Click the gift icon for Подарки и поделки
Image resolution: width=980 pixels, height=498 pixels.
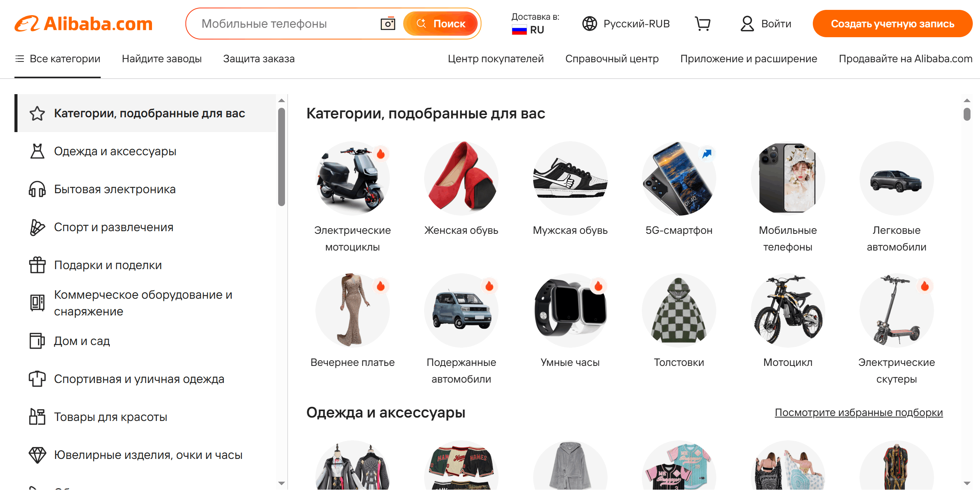click(x=37, y=265)
